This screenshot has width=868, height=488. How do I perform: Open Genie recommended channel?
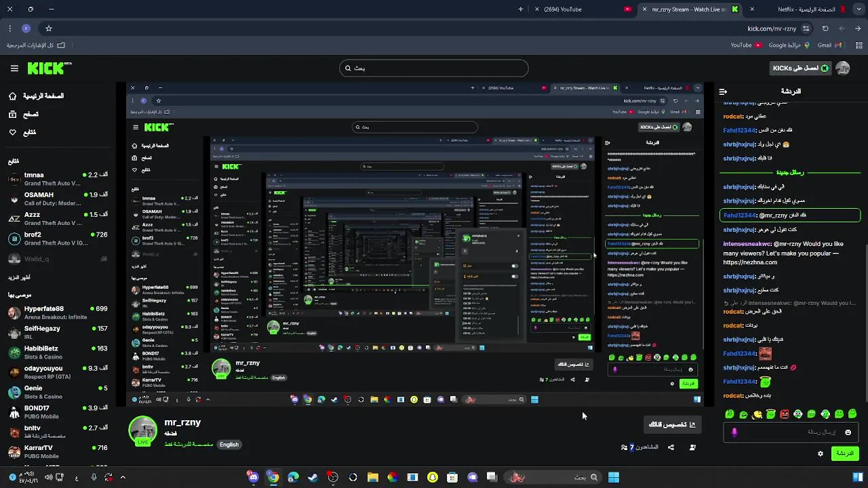coord(57,392)
